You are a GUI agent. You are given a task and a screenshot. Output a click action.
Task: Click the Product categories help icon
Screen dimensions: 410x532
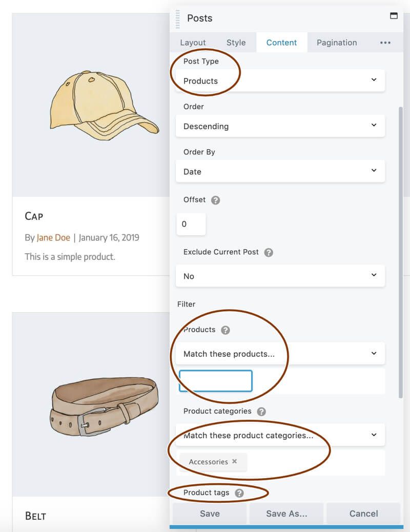262,411
